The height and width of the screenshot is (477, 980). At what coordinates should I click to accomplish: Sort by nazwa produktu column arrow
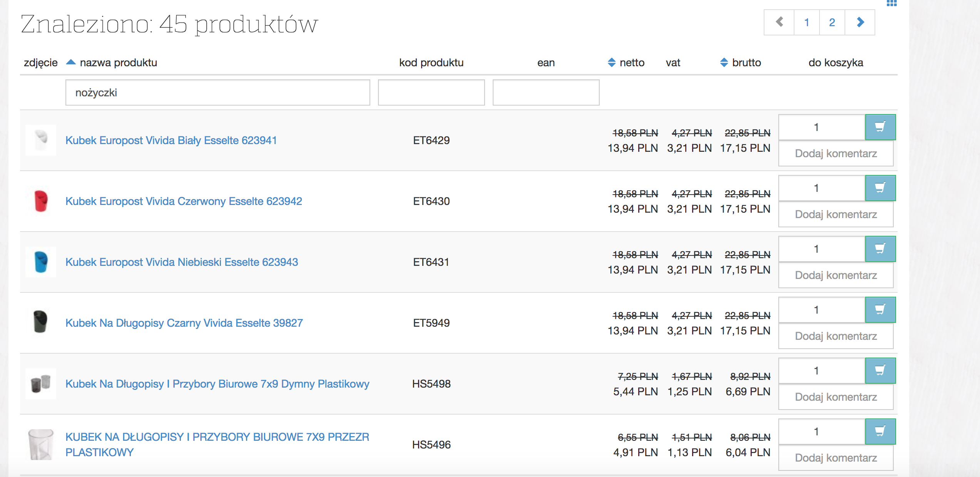pos(71,62)
